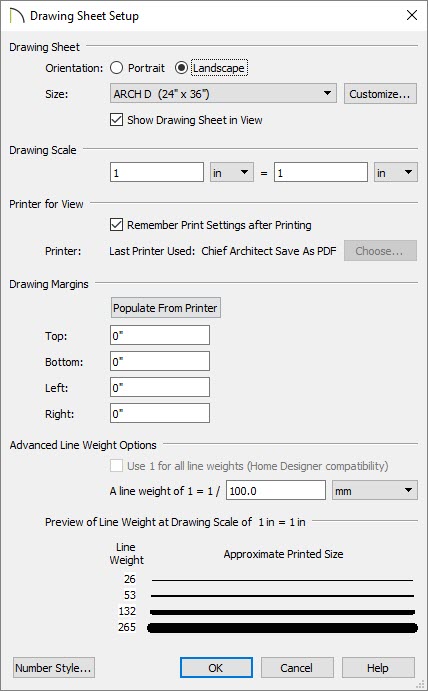Click Populate From Printer button
Image resolution: width=428 pixels, height=691 pixels.
(165, 308)
